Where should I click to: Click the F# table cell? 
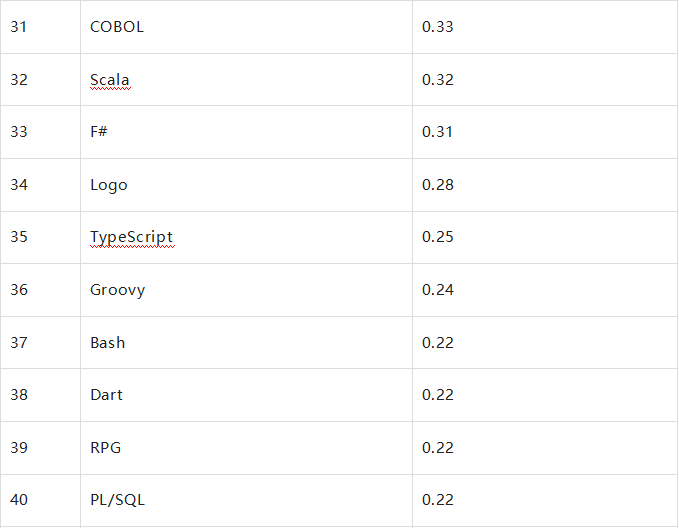246,132
